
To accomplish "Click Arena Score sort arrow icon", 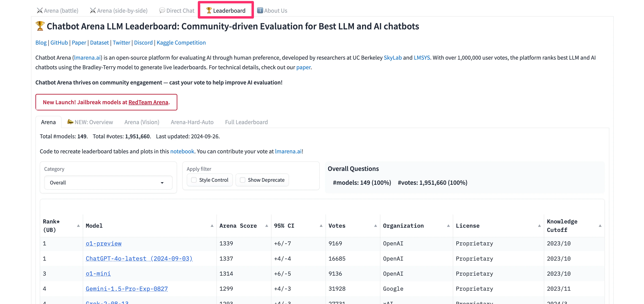I will (x=267, y=226).
